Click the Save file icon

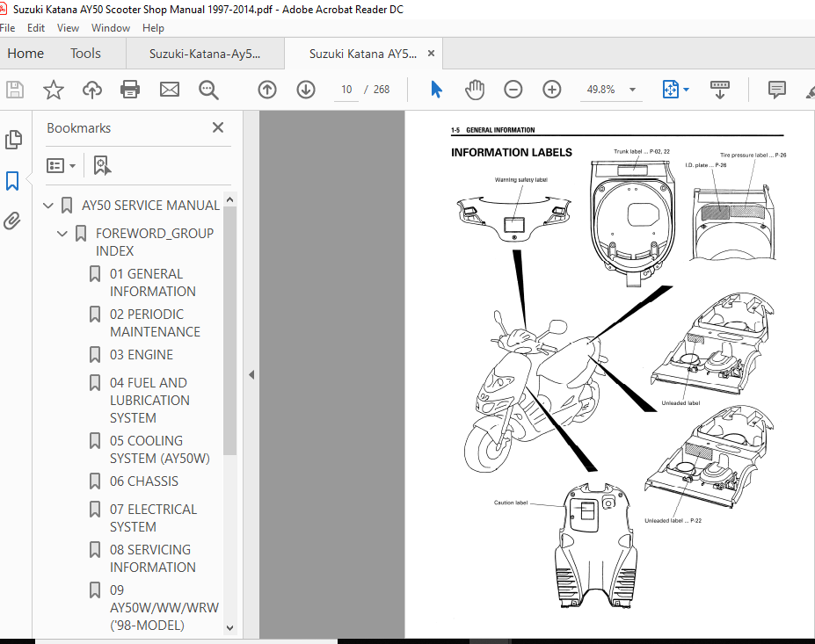(x=15, y=90)
